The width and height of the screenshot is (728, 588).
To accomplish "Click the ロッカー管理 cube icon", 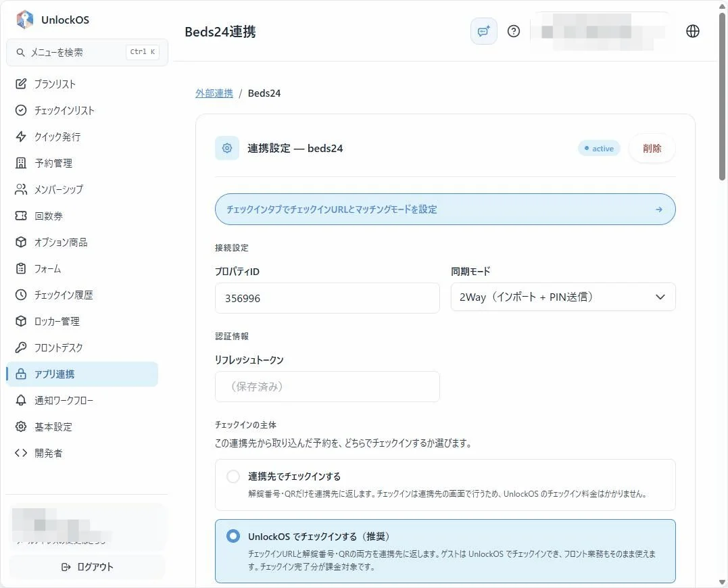I will click(21, 321).
